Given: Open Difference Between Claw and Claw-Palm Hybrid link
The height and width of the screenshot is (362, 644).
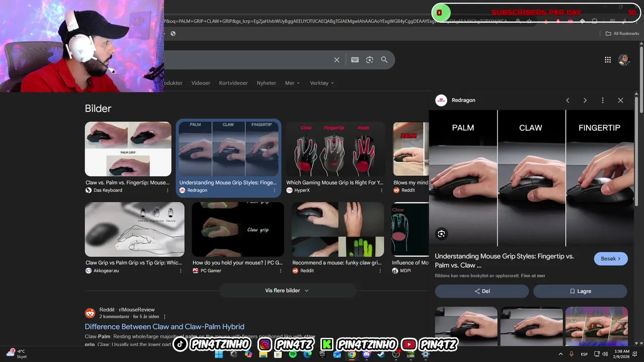Looking at the screenshot, I should 165,327.
